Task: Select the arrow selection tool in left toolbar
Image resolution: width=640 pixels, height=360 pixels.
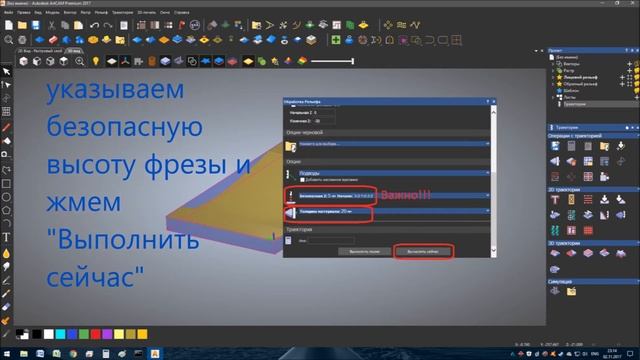Action: coord(6,72)
